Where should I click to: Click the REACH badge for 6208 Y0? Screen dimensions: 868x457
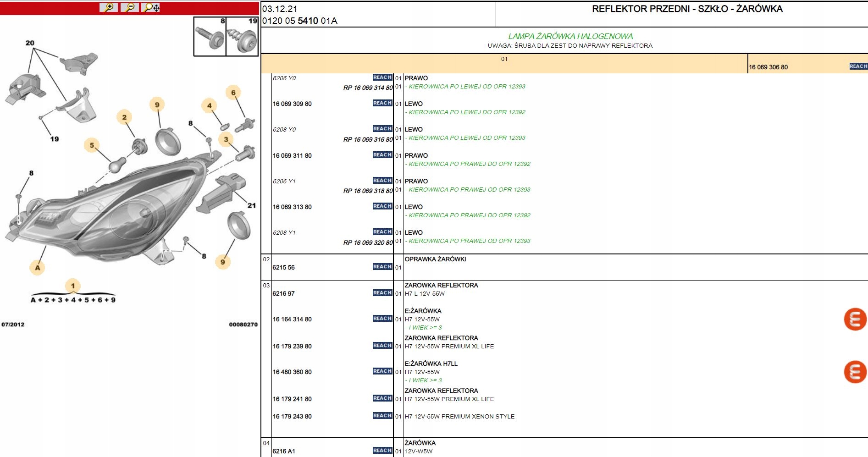point(382,129)
